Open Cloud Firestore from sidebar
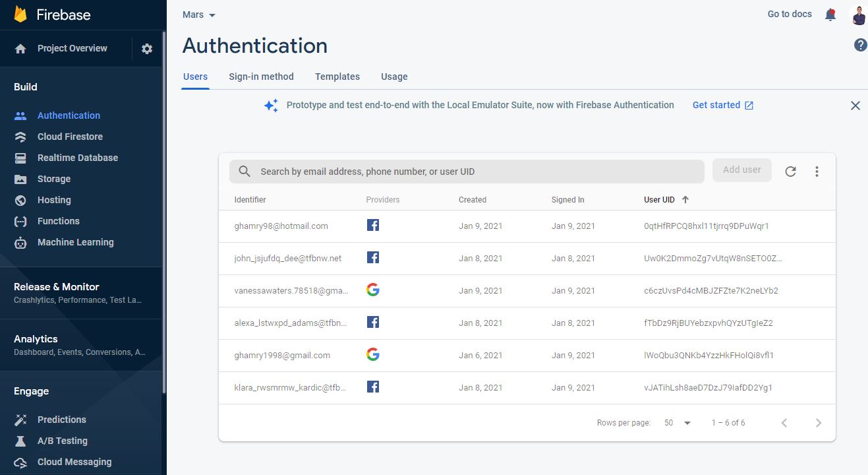This screenshot has height=475, width=868. (70, 137)
